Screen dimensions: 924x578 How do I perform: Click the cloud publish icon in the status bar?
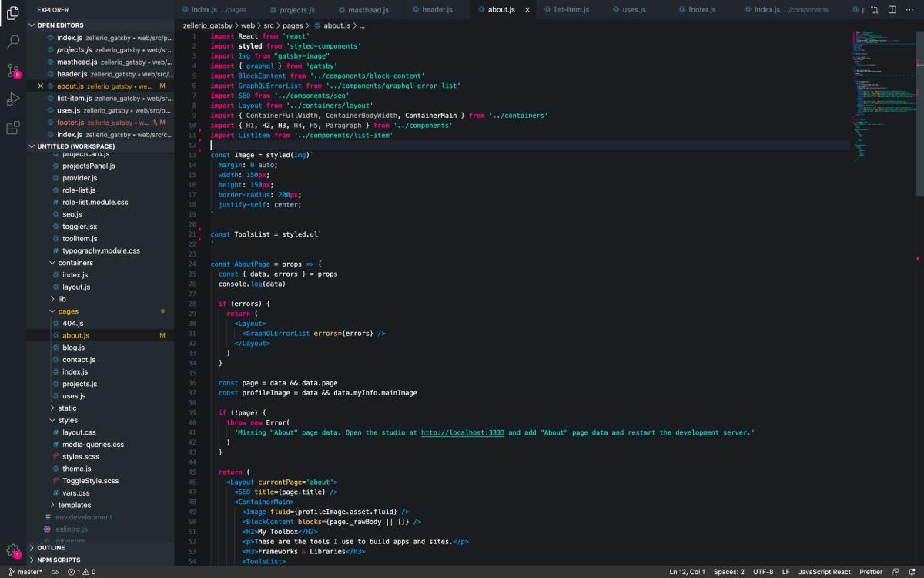pos(55,572)
